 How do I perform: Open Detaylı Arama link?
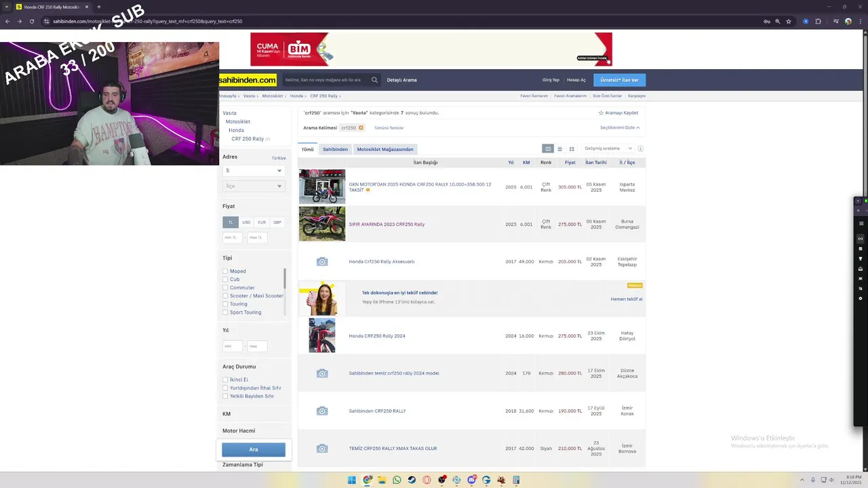401,80
